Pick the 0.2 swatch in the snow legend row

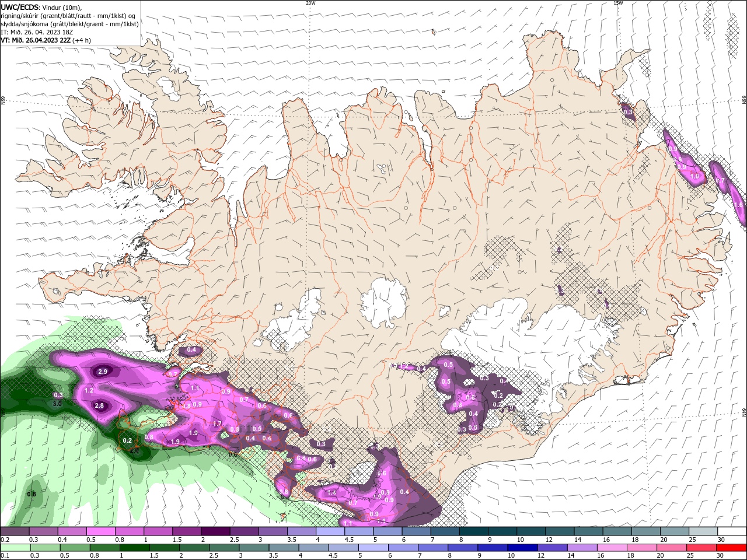pyautogui.click(x=15, y=531)
